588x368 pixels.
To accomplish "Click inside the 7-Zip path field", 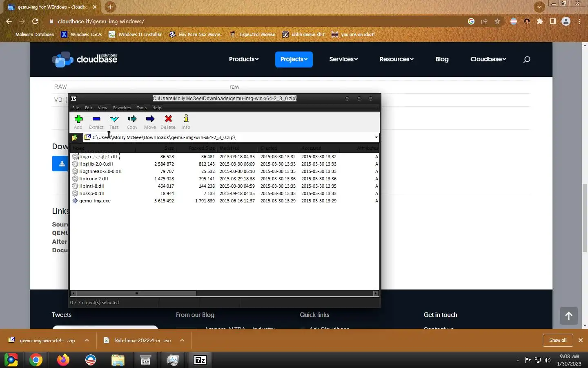I will click(229, 137).
